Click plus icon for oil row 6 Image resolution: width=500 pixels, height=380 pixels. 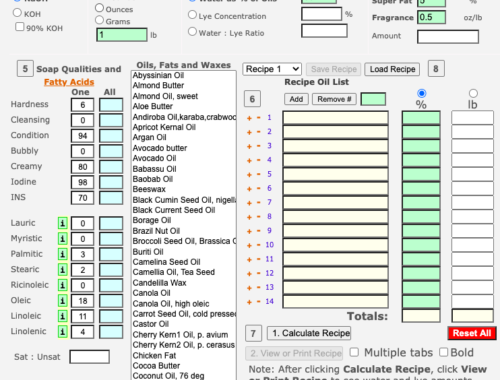(249, 189)
